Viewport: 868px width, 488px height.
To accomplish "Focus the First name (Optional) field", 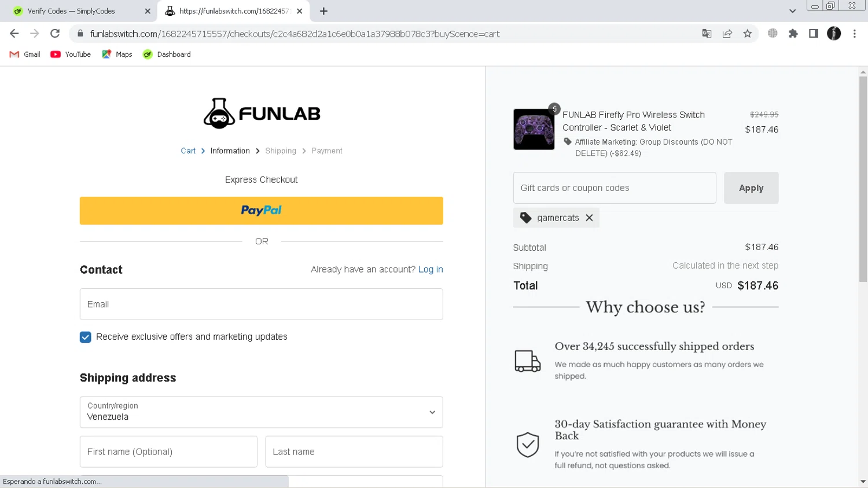I will point(168,452).
